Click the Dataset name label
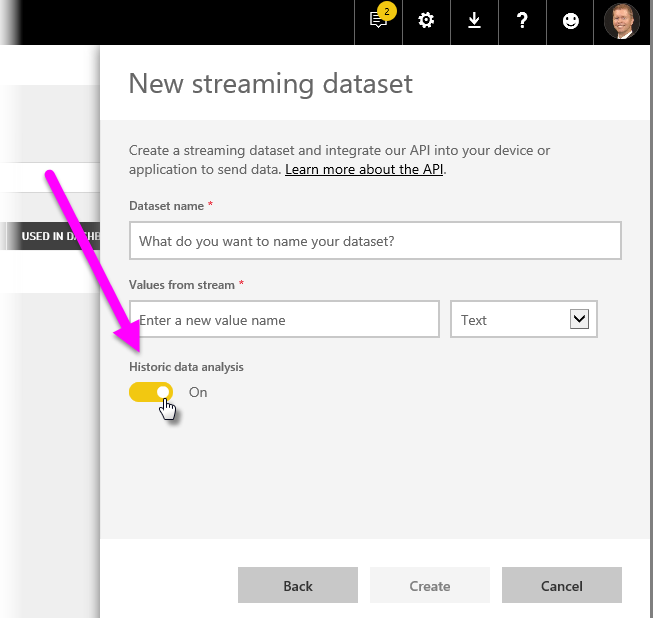Viewport: 658px width, 618px height. [x=167, y=206]
